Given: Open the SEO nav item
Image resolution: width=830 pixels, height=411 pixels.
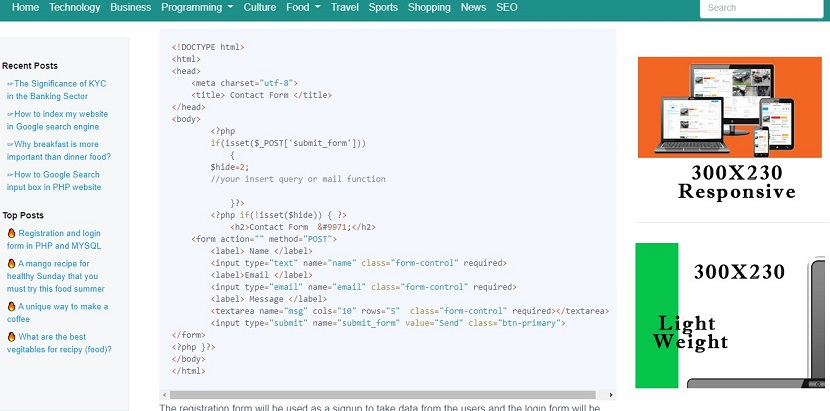Looking at the screenshot, I should (507, 7).
